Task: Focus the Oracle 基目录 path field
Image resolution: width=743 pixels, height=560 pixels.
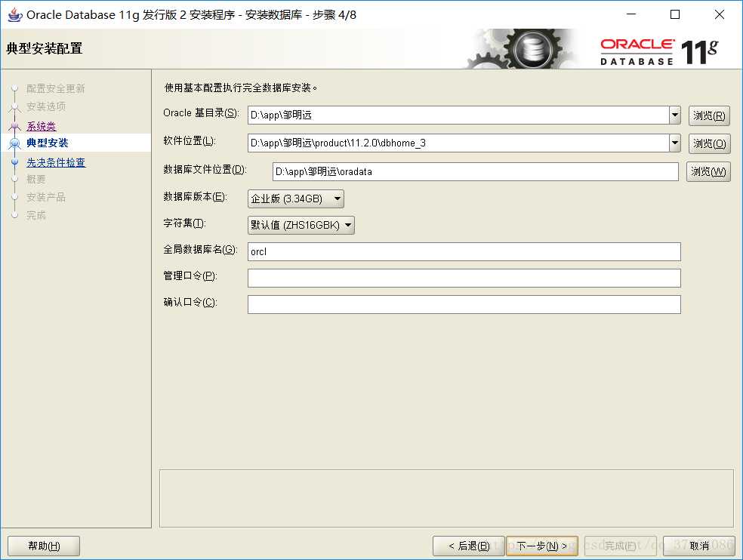Action: [x=458, y=115]
